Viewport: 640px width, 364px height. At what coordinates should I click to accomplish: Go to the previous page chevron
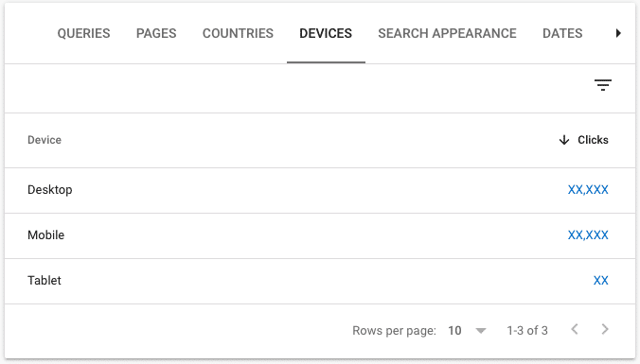pyautogui.click(x=575, y=329)
